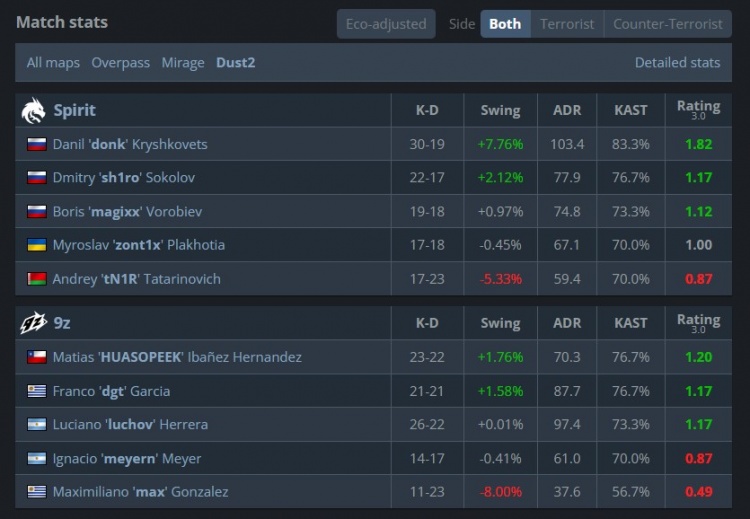750x519 pixels.
Task: Click the Russian flag beside donk
Action: 37,144
